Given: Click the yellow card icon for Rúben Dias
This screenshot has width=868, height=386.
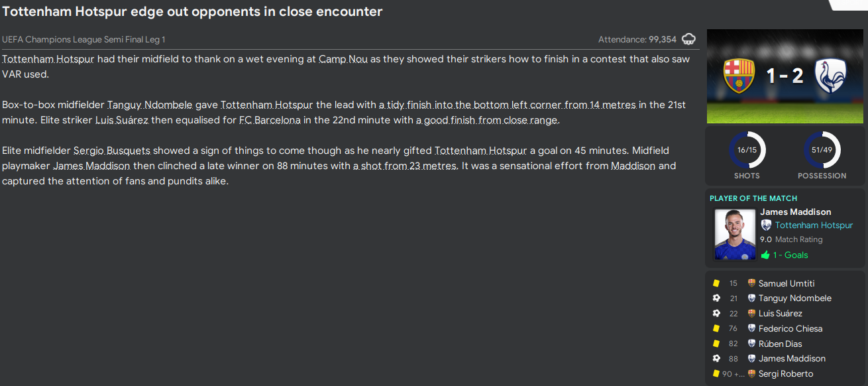Looking at the screenshot, I should pyautogui.click(x=716, y=344).
